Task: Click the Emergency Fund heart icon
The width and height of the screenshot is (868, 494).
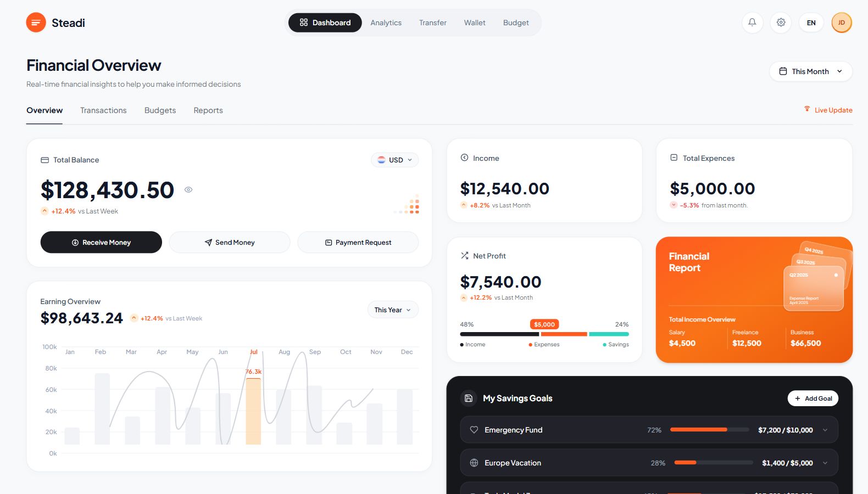Action: tap(474, 430)
